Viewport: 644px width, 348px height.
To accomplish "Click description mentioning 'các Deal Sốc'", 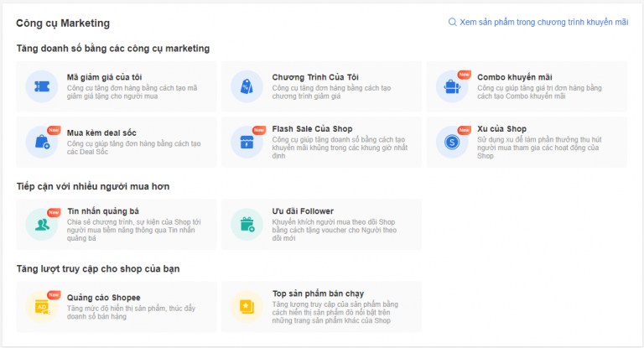I will pyautogui.click(x=133, y=148).
